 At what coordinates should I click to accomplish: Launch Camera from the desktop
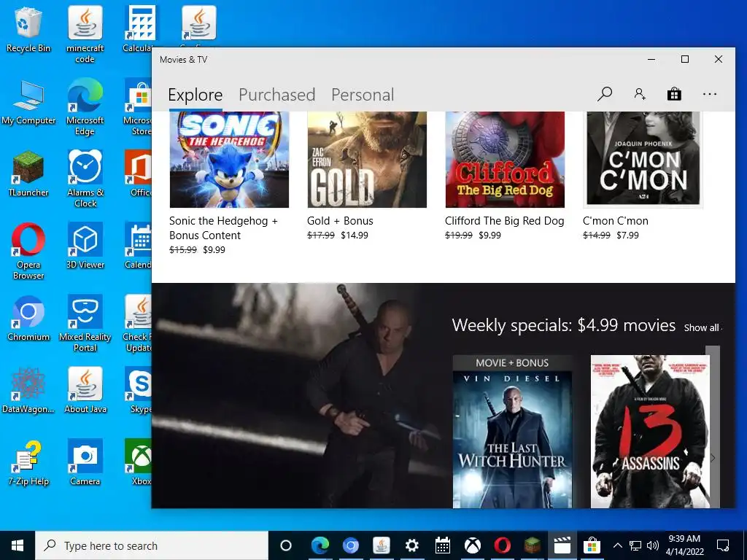85,463
